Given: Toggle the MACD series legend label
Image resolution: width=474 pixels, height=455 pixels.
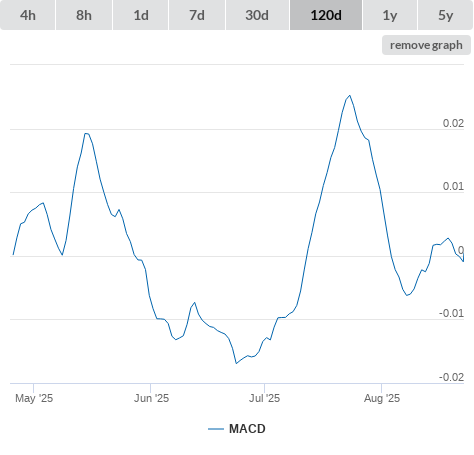Looking at the screenshot, I should (247, 429).
